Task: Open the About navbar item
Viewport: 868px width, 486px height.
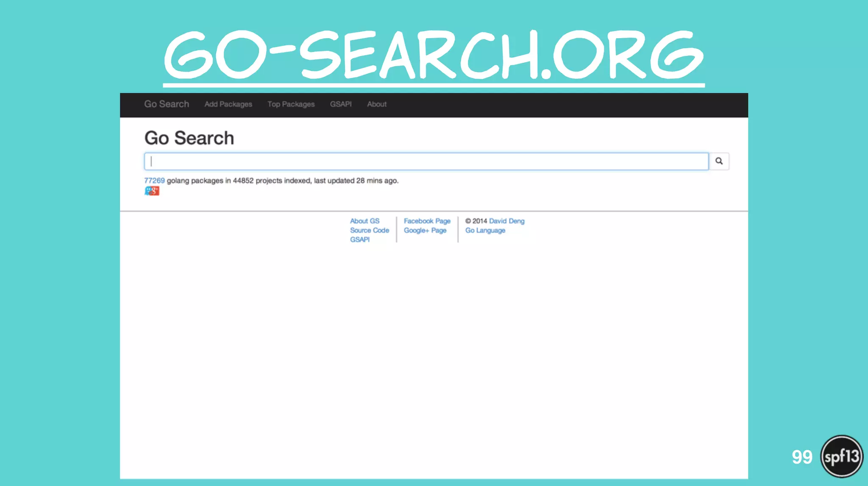Action: [x=377, y=104]
